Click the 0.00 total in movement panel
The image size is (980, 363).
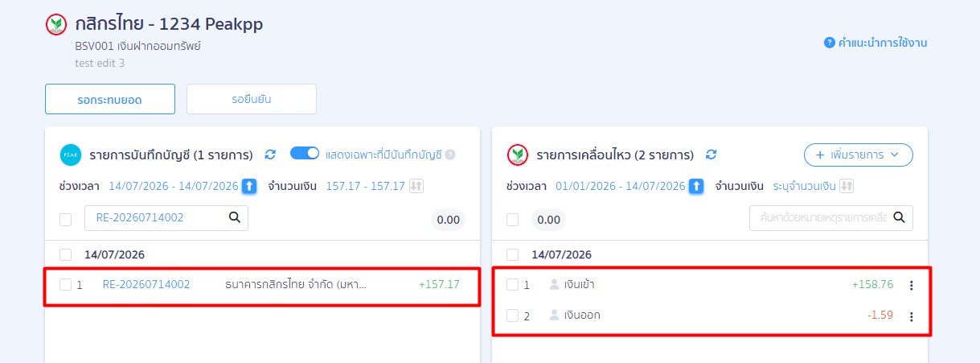pos(548,220)
